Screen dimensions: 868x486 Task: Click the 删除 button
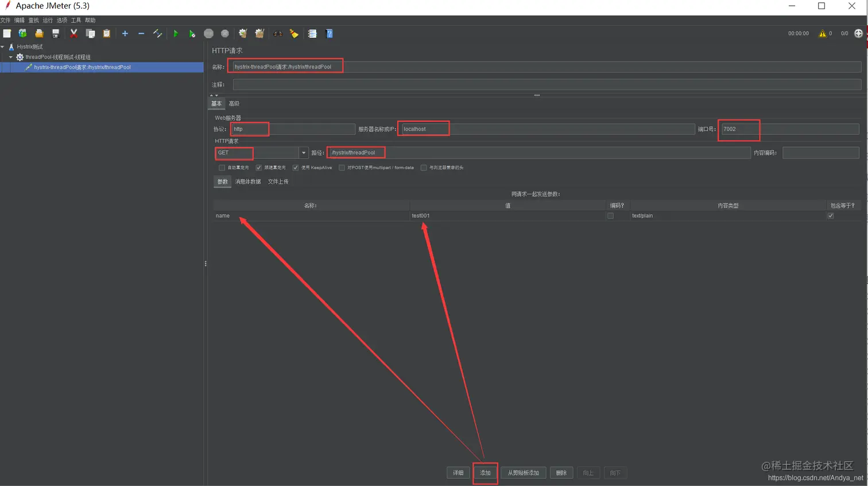click(561, 473)
